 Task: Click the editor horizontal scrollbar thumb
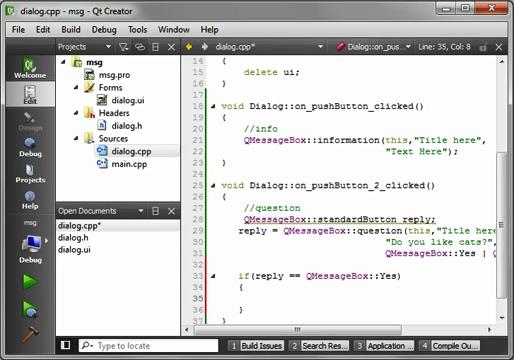click(297, 330)
